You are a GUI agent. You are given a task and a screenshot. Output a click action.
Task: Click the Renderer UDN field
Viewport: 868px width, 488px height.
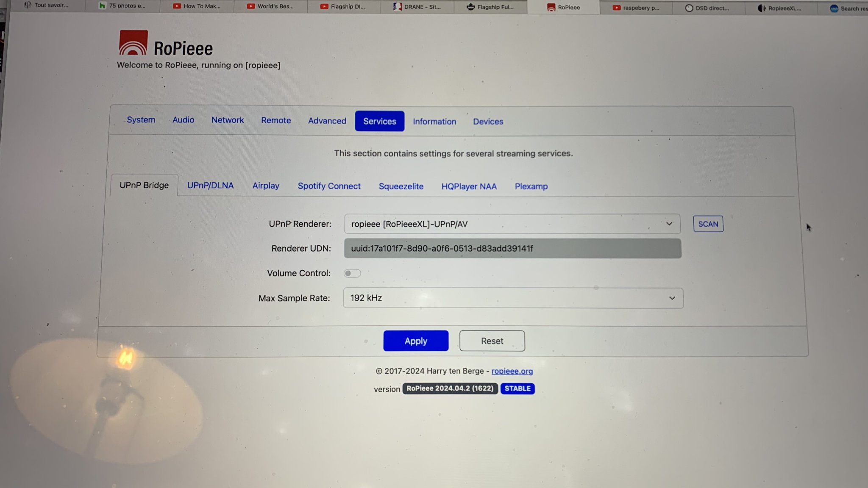click(x=512, y=248)
